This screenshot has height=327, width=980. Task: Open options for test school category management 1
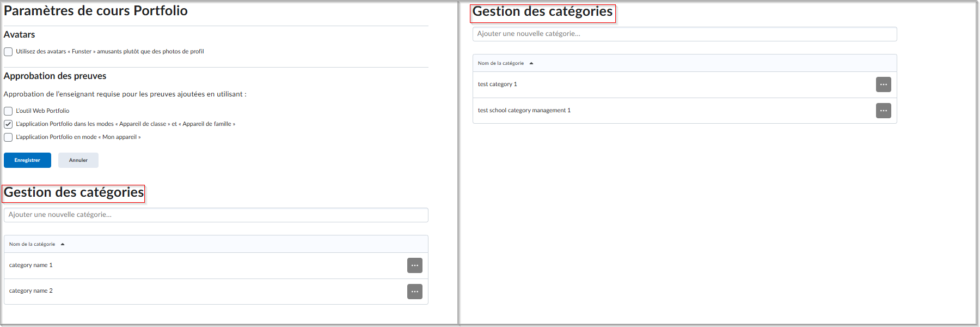point(884,111)
